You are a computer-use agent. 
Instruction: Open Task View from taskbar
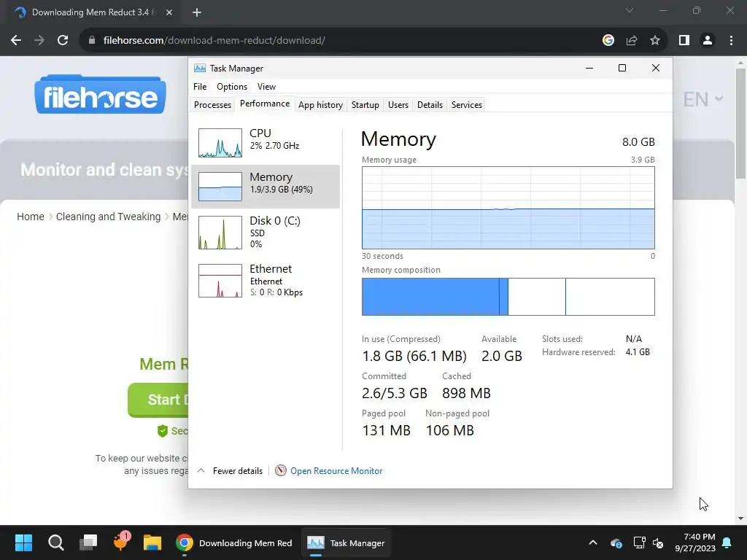[x=88, y=542]
